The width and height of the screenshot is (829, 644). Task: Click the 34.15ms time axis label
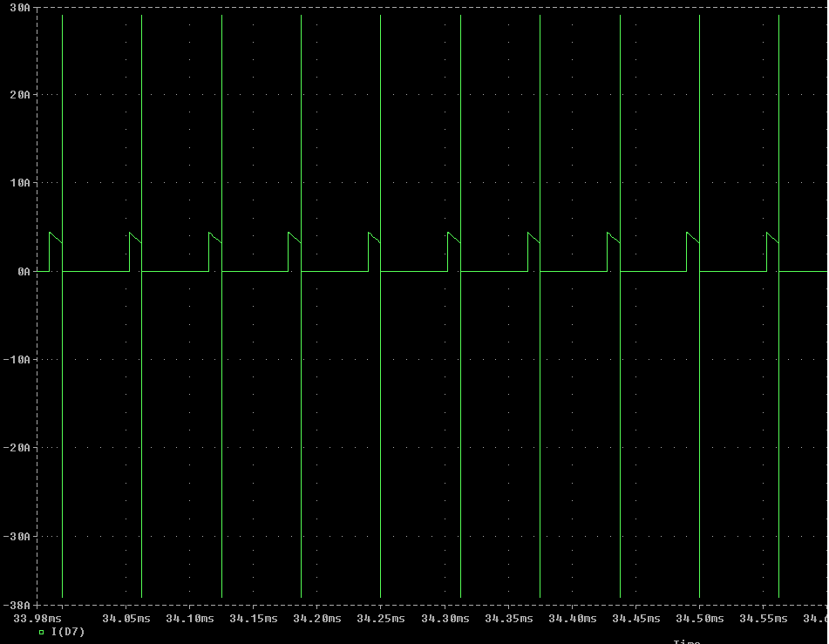[254, 618]
